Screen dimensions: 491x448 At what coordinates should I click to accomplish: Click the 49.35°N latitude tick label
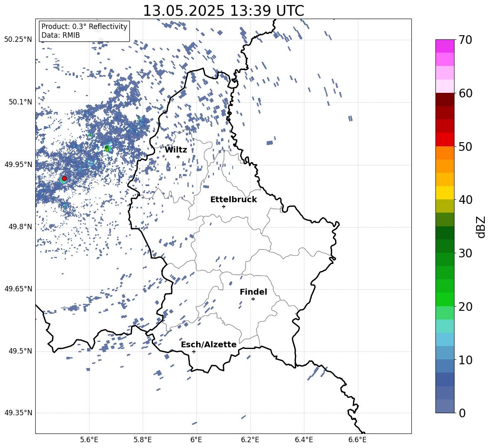pyautogui.click(x=18, y=413)
